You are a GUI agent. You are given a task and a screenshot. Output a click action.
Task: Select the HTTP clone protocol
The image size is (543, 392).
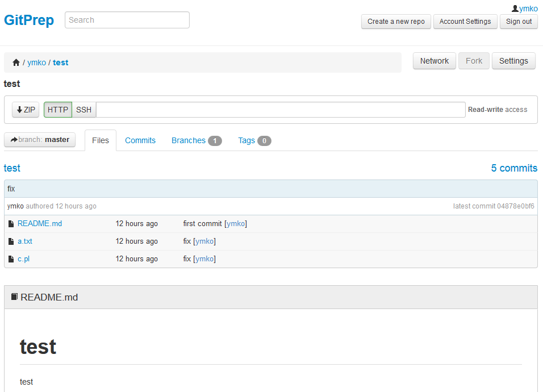point(57,110)
